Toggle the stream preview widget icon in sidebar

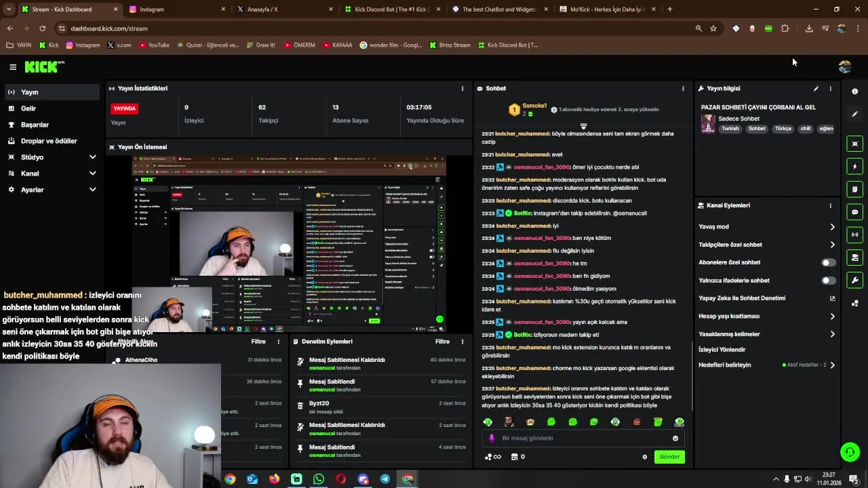pos(854,144)
